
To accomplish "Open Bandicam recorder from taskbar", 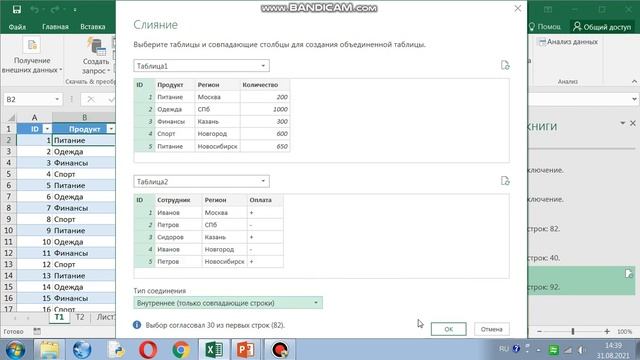I will (x=280, y=350).
